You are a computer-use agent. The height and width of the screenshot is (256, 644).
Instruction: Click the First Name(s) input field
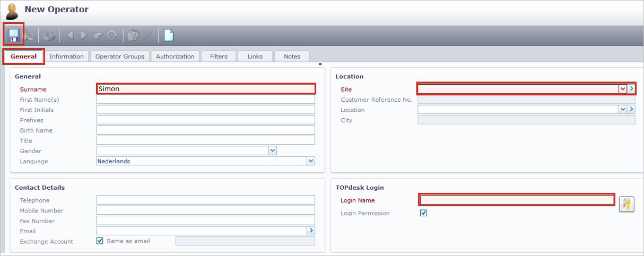[x=206, y=100]
